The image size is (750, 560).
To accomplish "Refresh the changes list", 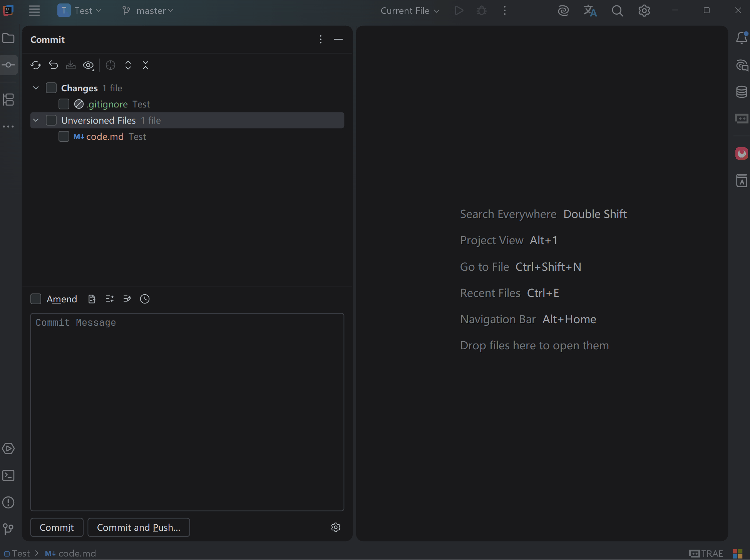I will pos(36,65).
